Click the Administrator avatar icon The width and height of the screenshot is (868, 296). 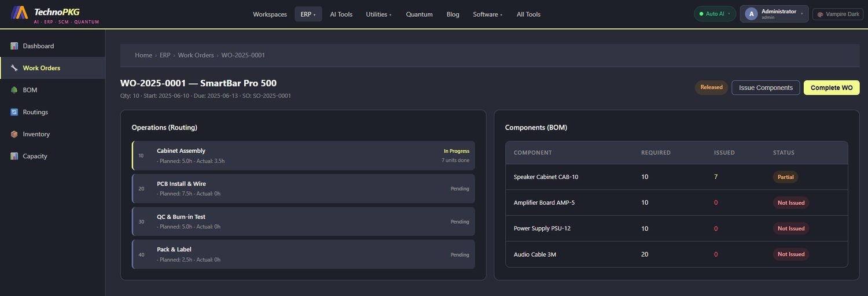pyautogui.click(x=751, y=14)
